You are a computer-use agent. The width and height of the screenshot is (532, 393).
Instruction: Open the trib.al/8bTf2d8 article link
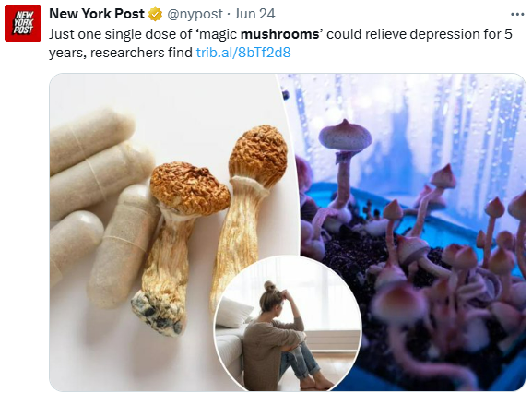[x=243, y=53]
